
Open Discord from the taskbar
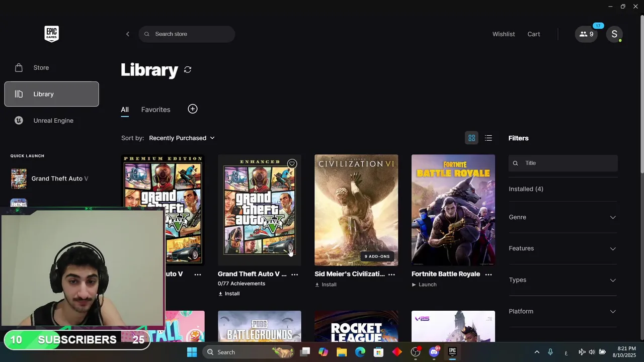[434, 352]
